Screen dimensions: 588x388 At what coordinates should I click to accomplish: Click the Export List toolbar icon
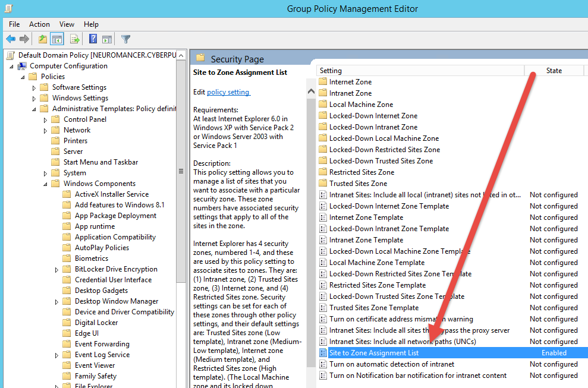coord(75,39)
